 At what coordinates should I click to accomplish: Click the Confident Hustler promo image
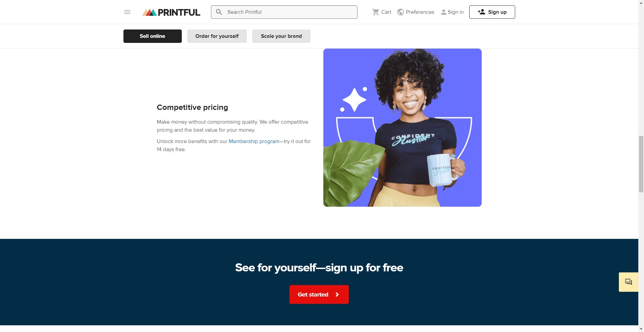(x=402, y=128)
